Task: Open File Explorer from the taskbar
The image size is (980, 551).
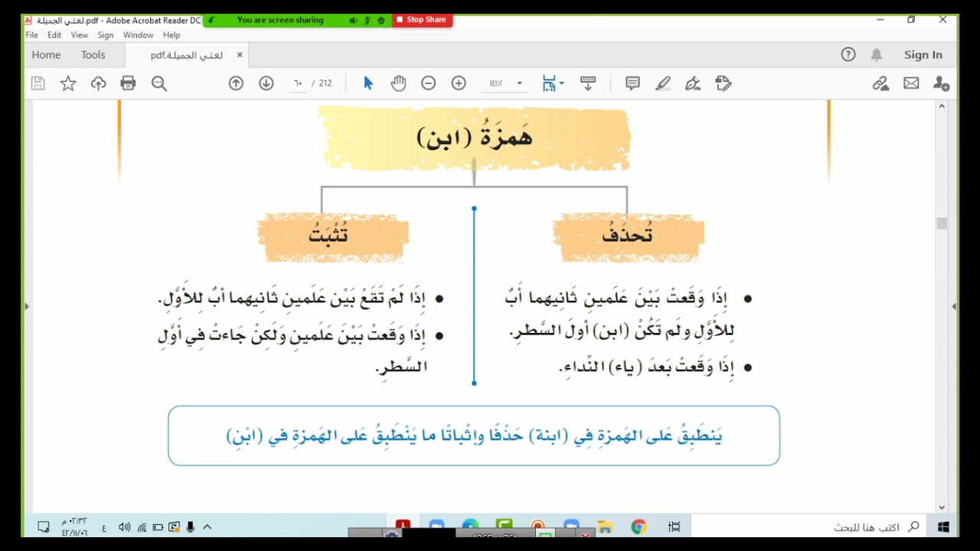Action: (x=606, y=527)
